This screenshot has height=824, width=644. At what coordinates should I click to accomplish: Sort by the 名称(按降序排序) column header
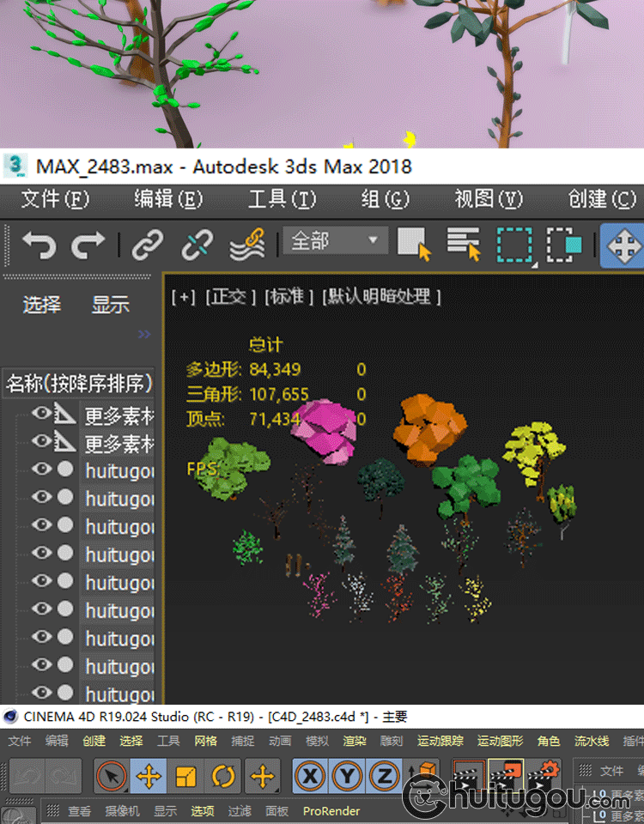coord(79,383)
